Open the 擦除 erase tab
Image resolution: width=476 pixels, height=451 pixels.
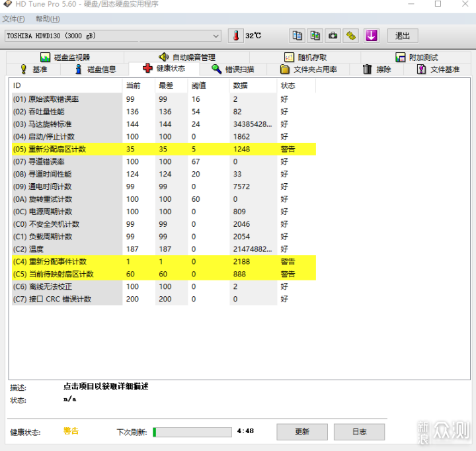pos(377,69)
